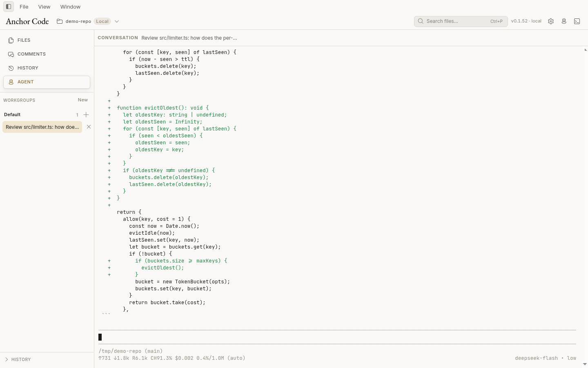Click the 'let oldestSeen = Infinity;' line

click(163, 122)
